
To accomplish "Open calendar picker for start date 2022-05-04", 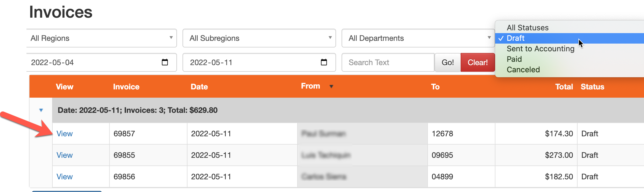I will (x=165, y=62).
